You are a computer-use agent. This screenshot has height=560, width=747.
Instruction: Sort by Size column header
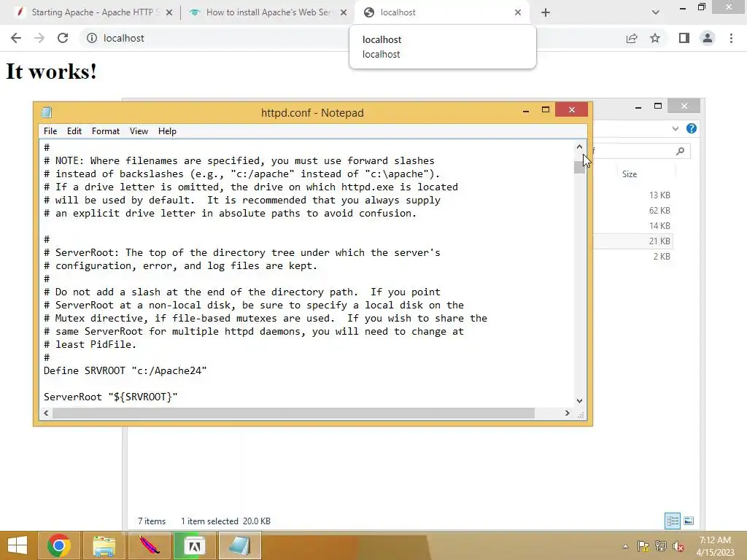tap(630, 174)
